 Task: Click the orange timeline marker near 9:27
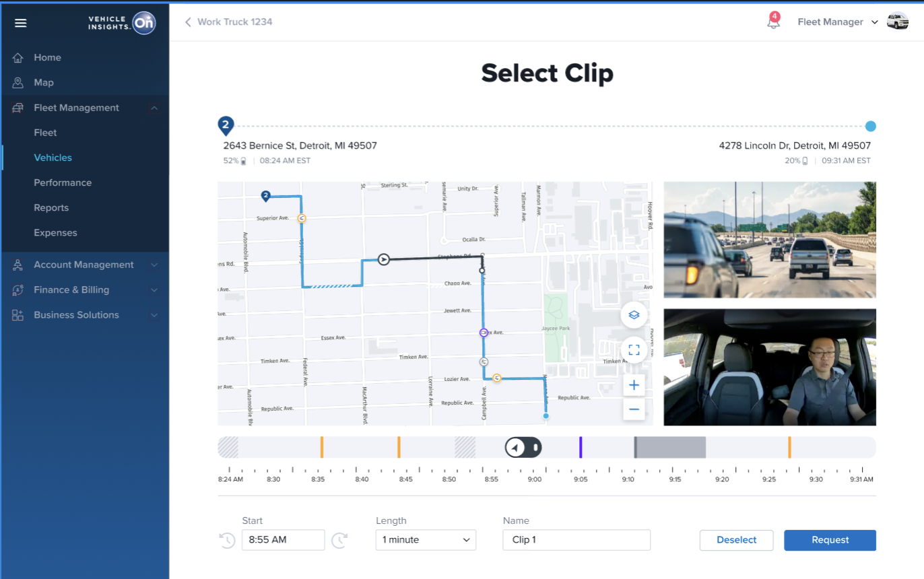(x=789, y=447)
